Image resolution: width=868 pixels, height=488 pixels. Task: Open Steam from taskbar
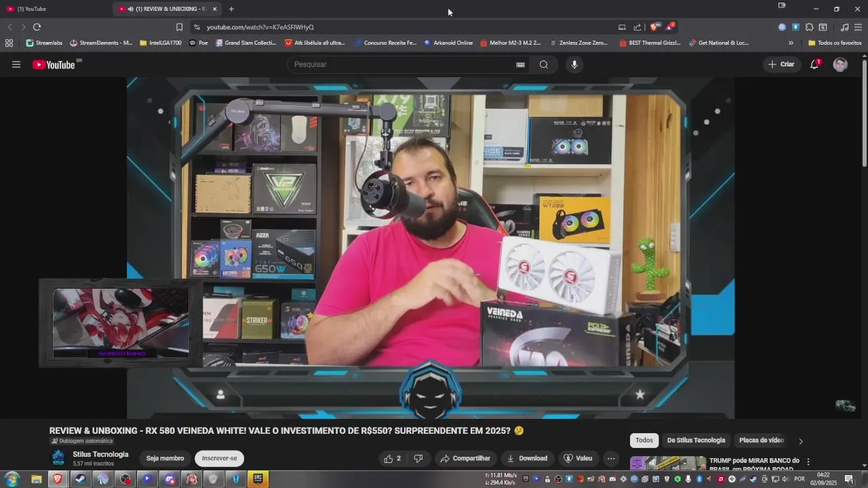point(80,479)
